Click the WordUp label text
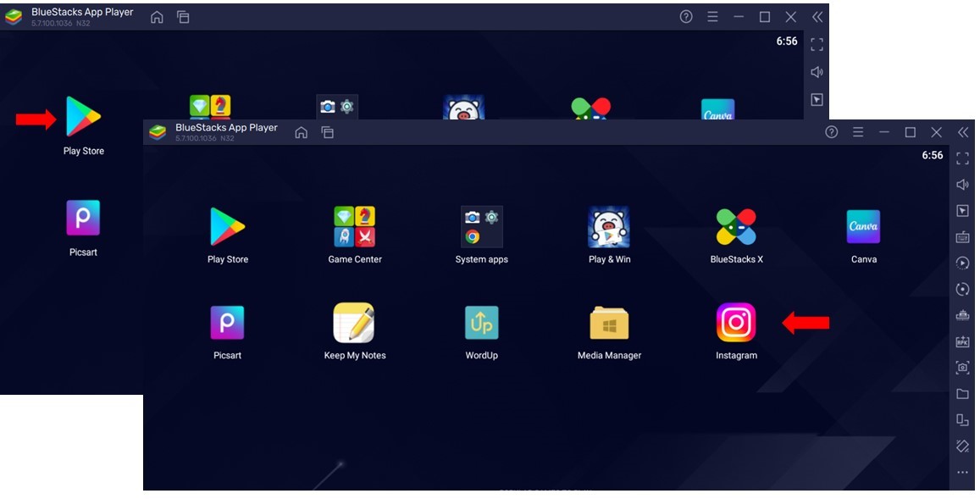980x499 pixels. [x=482, y=355]
